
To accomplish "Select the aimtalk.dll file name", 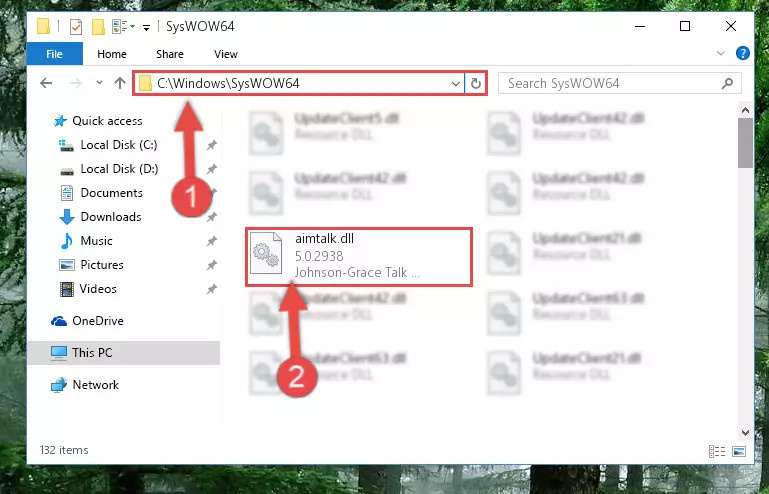I will [x=324, y=238].
